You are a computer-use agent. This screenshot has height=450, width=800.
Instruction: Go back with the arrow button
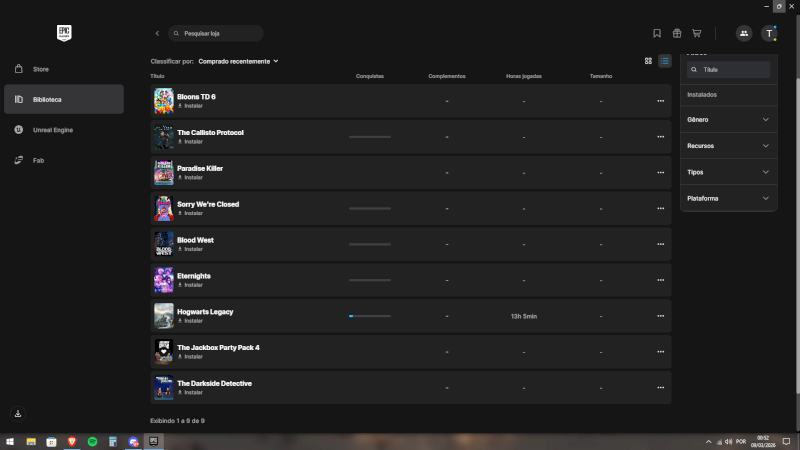point(157,33)
